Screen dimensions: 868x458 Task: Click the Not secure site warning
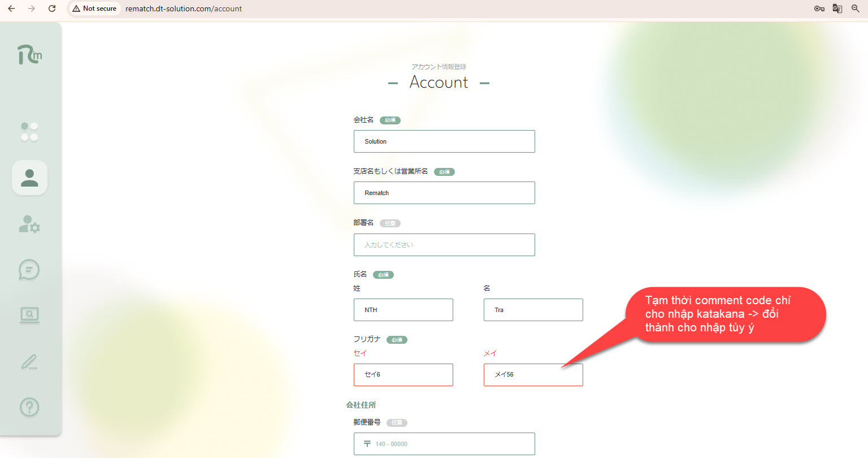pos(94,8)
